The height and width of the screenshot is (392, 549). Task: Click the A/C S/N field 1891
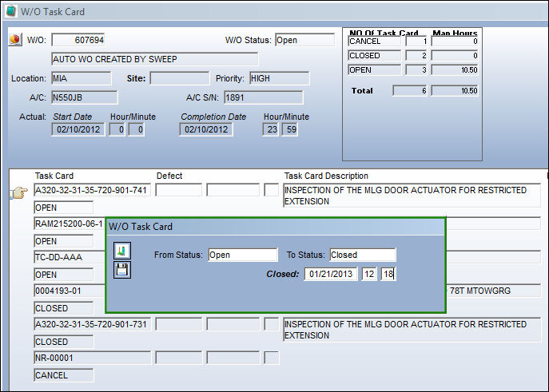pos(263,97)
